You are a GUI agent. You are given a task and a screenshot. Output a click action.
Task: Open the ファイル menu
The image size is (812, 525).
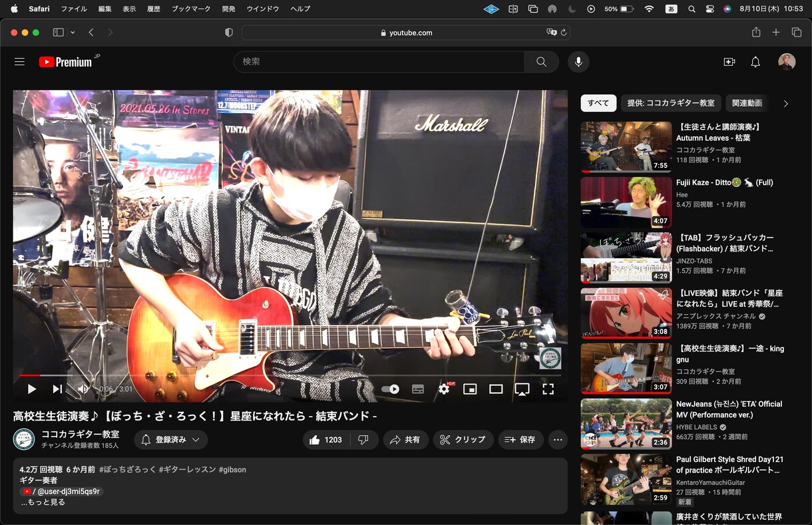pyautogui.click(x=74, y=9)
